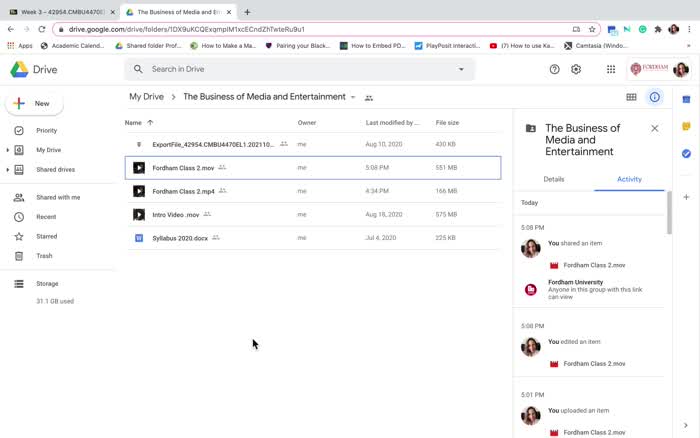Hide side panel chevron at bottom right
Screen dimensions: 700x438
[686, 425]
